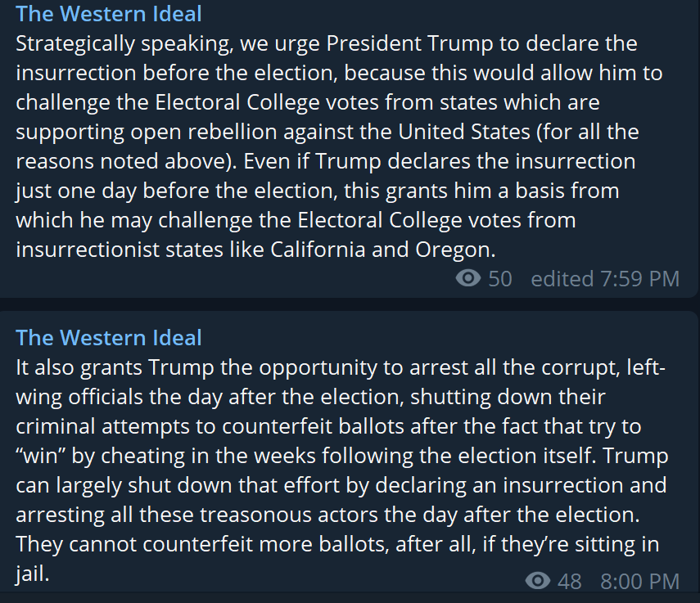700x603 pixels.
Task: Click the word Oregon in first message
Action: (x=455, y=250)
